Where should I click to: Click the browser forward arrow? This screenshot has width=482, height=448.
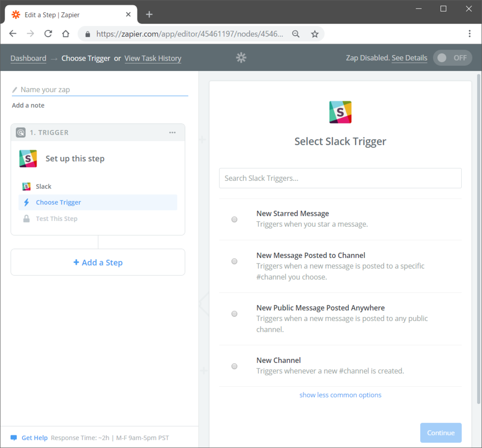tap(31, 33)
